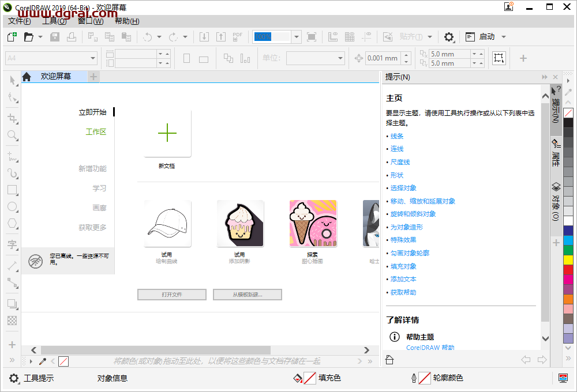This screenshot has width=577, height=392.
Task: Select the Freehand tool in toolbox
Action: pos(13,157)
